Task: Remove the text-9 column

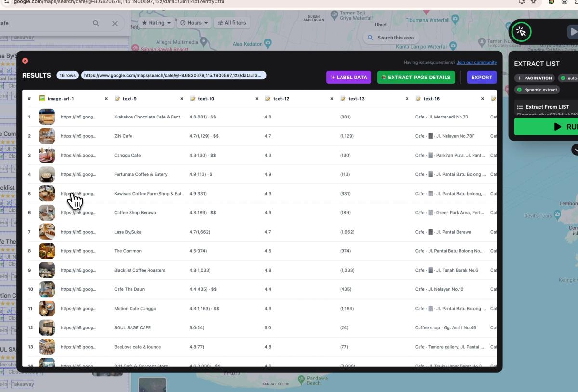Action: [x=182, y=99]
